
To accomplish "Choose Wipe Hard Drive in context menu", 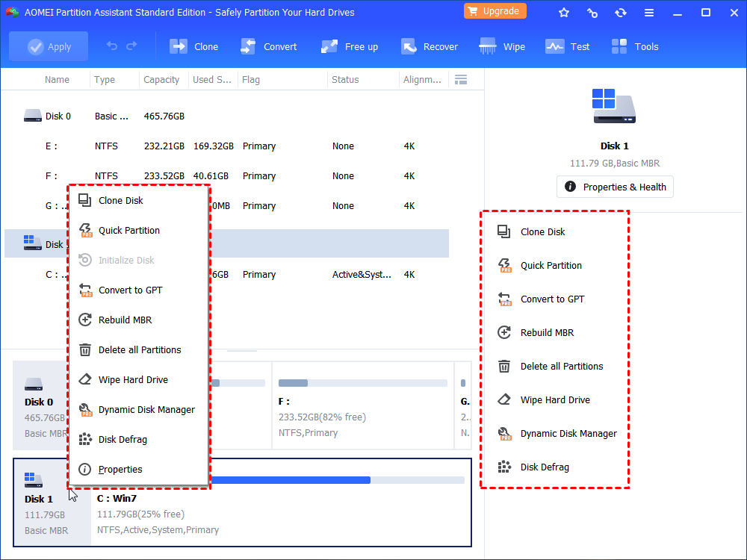I will pos(139,380).
